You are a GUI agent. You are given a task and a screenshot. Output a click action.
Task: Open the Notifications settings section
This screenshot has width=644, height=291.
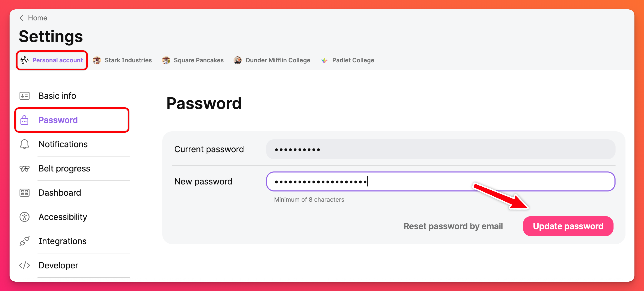point(63,144)
